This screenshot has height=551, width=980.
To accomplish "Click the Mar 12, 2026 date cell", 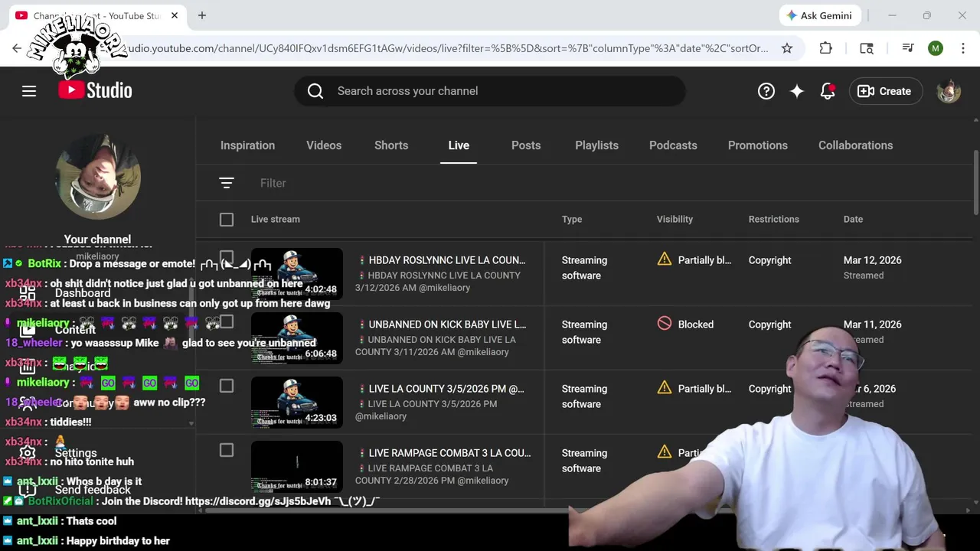I will tap(872, 260).
